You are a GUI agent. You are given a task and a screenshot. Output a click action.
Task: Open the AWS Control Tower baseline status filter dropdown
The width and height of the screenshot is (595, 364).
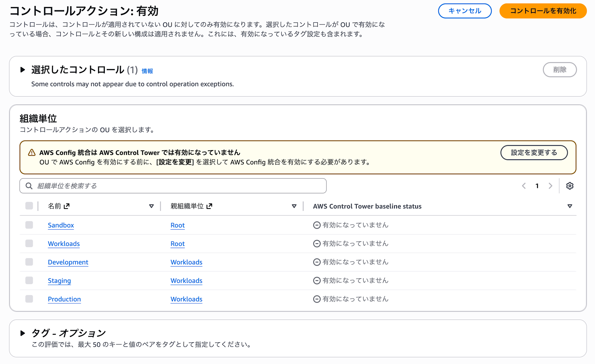coord(570,205)
